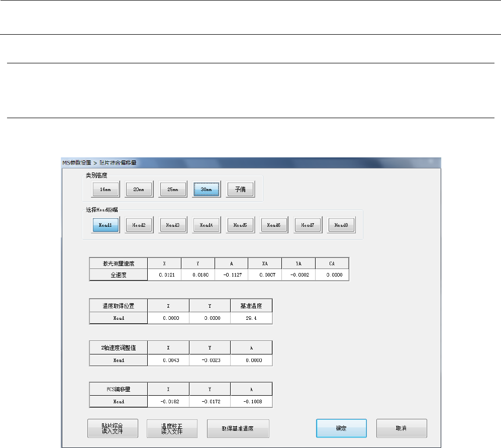Click the Z轴速度调整值 table header
The height and width of the screenshot is (448, 501).
click(x=119, y=347)
